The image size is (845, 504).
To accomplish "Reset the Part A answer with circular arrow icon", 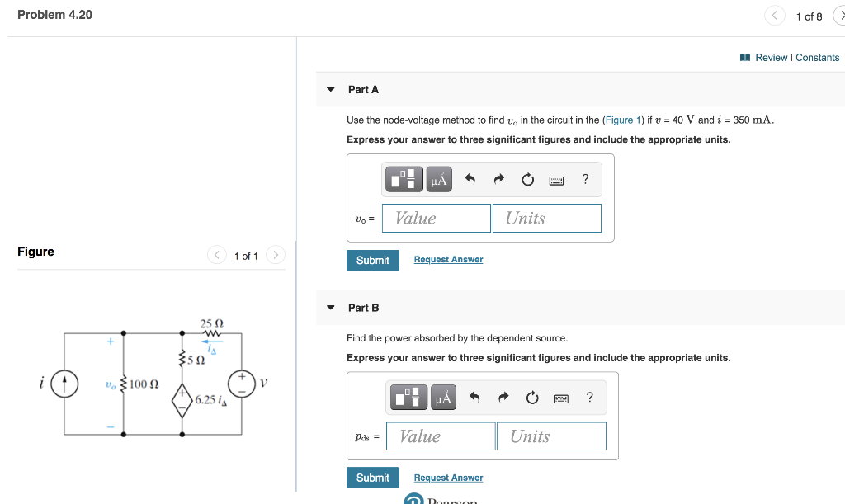I will pyautogui.click(x=528, y=179).
